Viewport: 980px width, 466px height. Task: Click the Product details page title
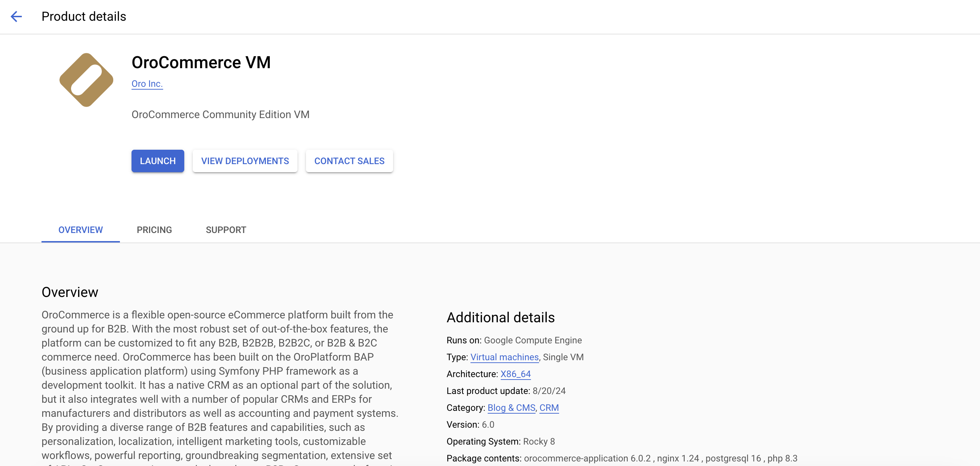pos(84,17)
